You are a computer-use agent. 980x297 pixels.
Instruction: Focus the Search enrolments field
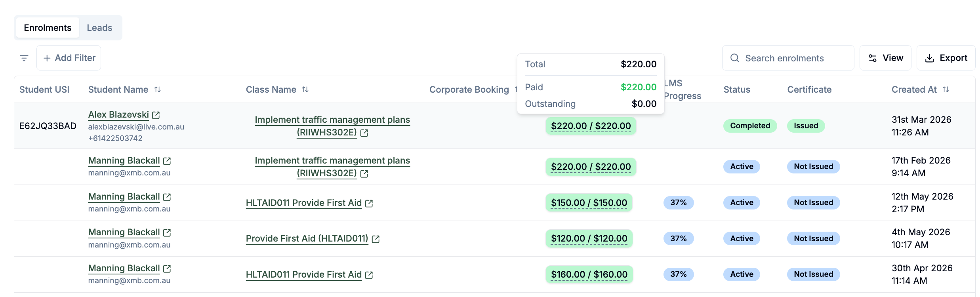tap(788, 58)
